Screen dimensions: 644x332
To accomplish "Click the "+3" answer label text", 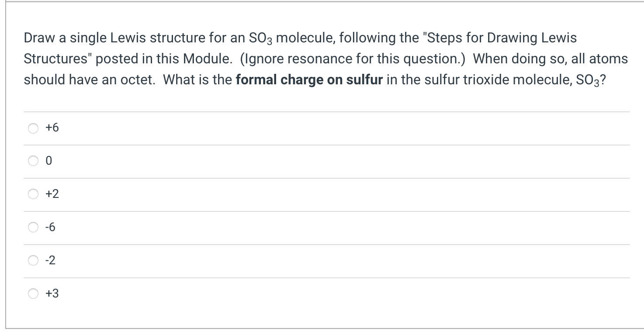I will click(52, 294).
